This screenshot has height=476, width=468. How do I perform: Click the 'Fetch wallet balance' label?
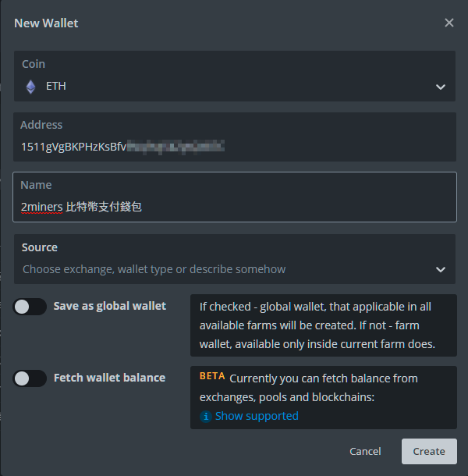109,378
